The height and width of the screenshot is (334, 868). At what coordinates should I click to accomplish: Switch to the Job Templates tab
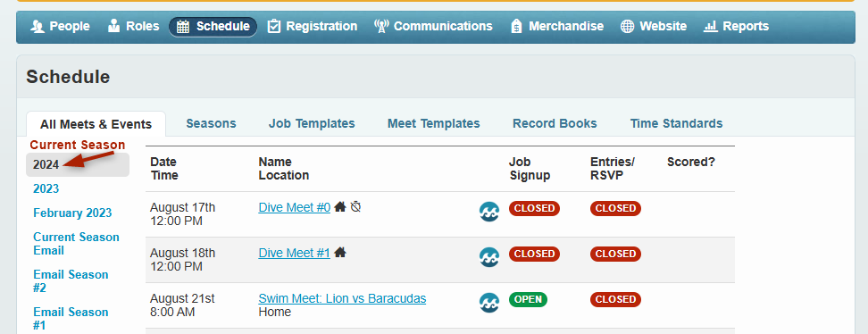tap(312, 123)
